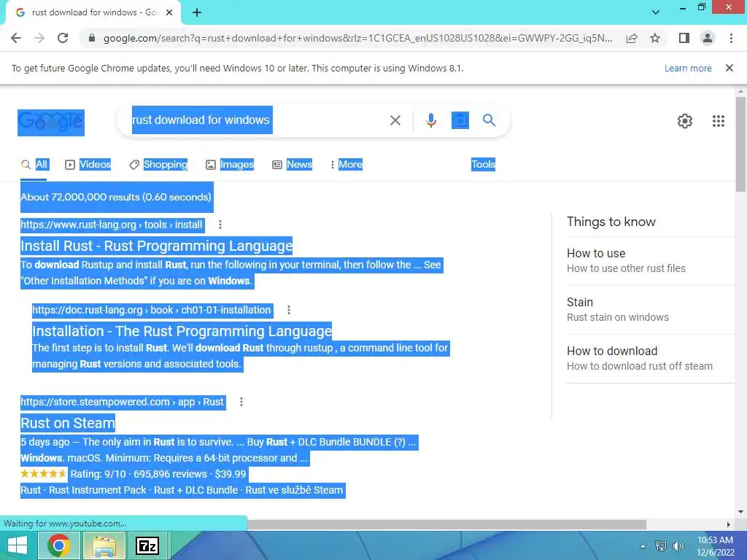Click into the search input field

tap(258, 120)
